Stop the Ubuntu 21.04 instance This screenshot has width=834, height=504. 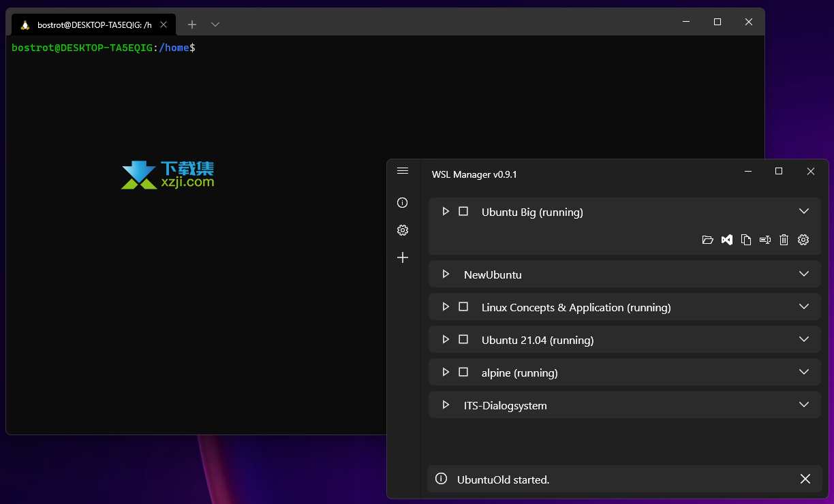463,340
